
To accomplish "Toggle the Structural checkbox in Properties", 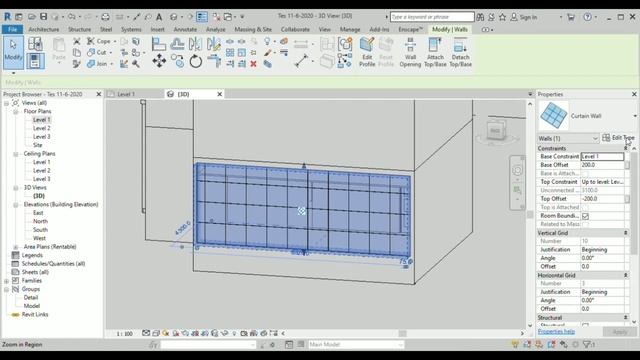I will click(586, 325).
